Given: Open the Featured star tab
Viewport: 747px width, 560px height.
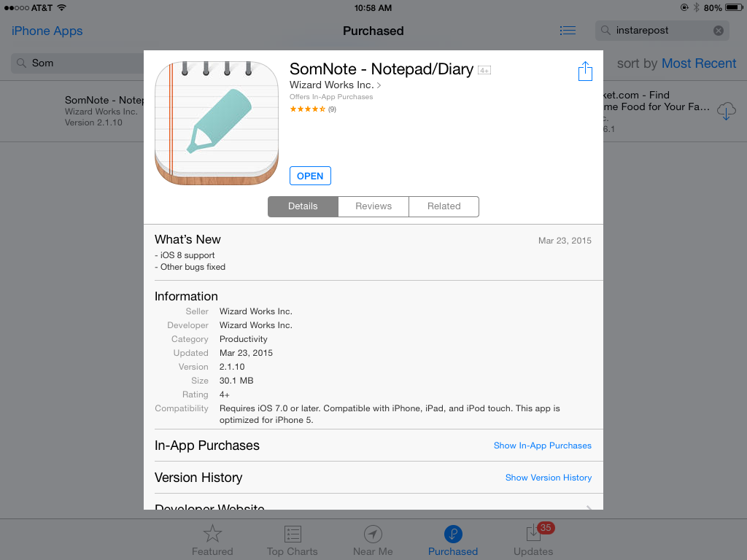Looking at the screenshot, I should click(212, 540).
